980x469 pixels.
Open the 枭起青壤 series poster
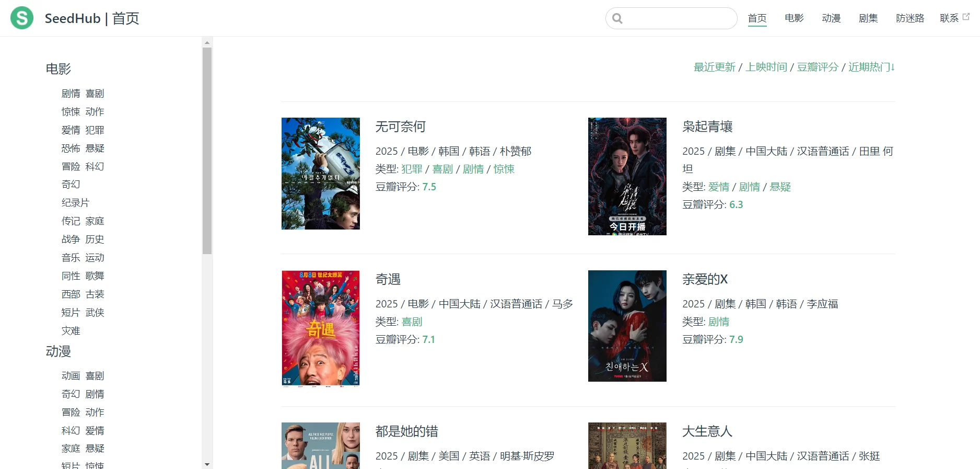tap(627, 176)
